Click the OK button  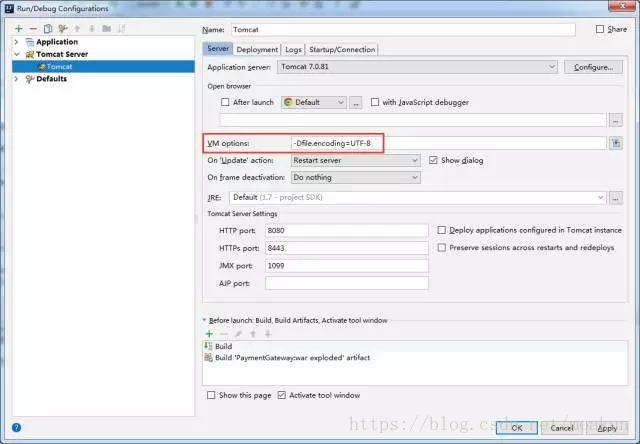click(517, 428)
